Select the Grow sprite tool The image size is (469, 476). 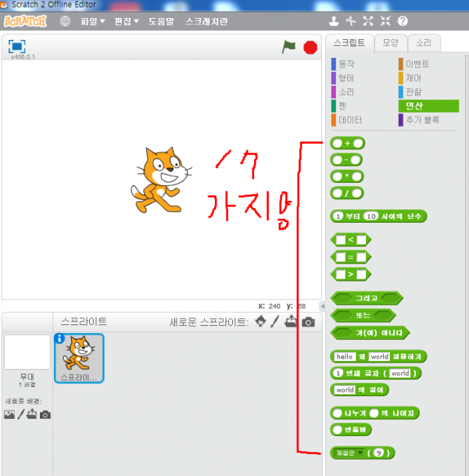368,21
